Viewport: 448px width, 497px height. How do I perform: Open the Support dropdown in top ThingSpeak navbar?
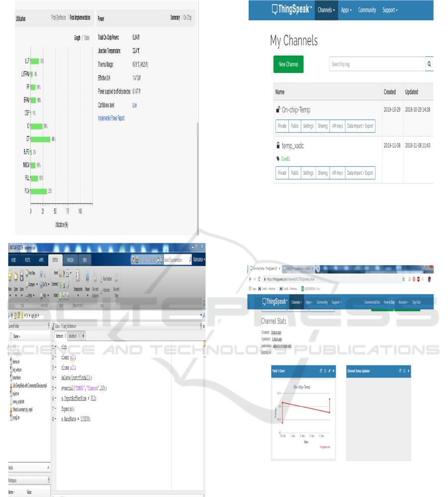tap(390, 10)
